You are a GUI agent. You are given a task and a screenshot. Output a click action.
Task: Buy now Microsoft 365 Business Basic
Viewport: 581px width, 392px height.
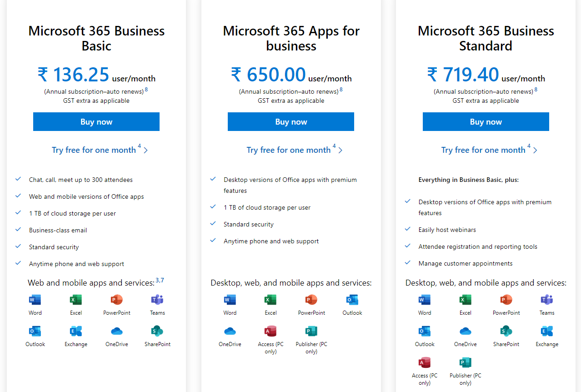tap(96, 122)
